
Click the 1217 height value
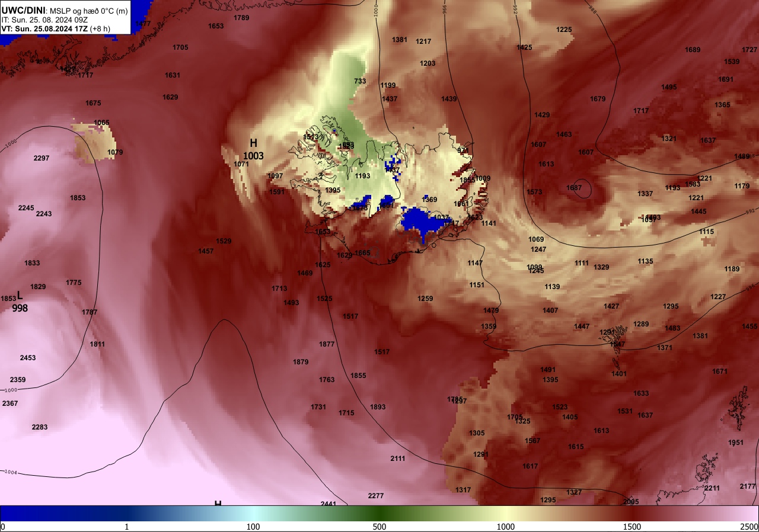tap(423, 41)
